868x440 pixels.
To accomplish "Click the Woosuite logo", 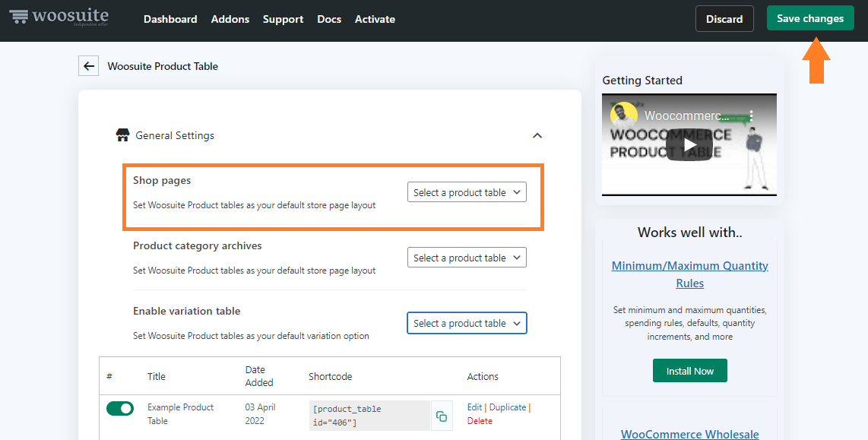I will coord(59,17).
